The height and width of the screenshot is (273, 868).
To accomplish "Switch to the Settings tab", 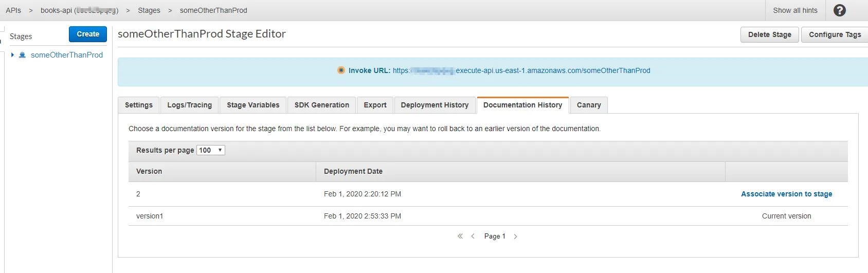I will [139, 105].
